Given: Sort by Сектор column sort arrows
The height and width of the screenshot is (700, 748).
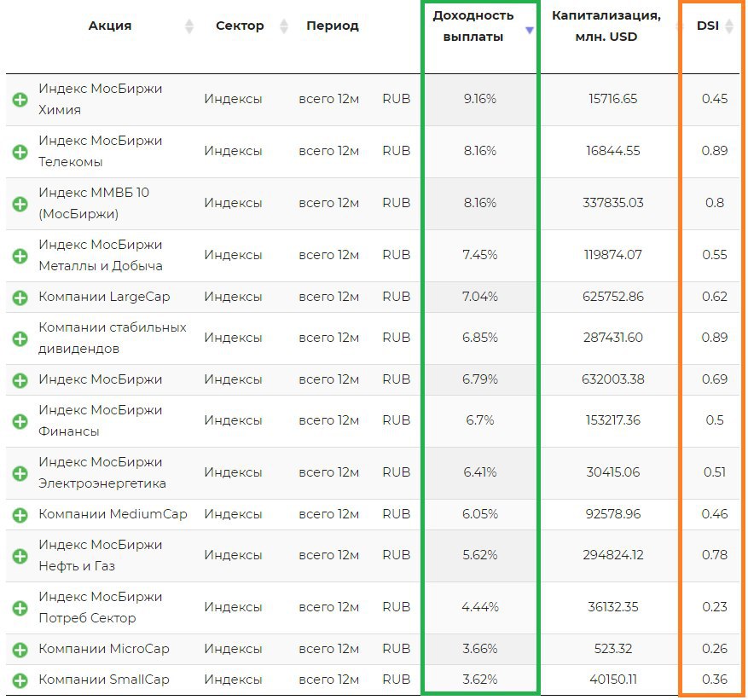Looking at the screenshot, I should (284, 26).
